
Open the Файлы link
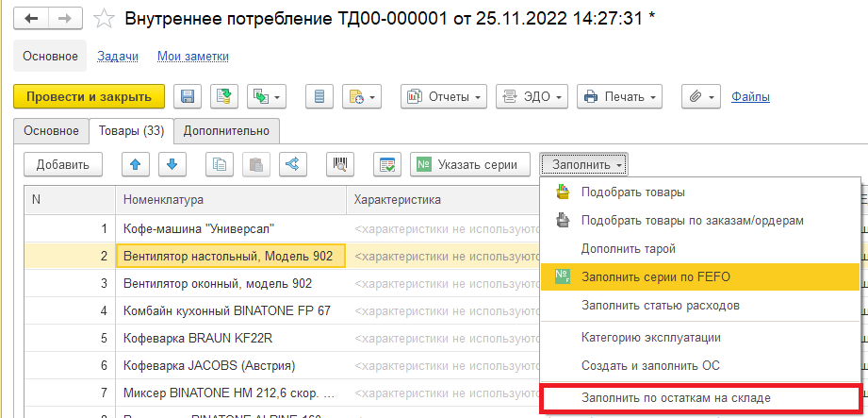pyautogui.click(x=750, y=97)
